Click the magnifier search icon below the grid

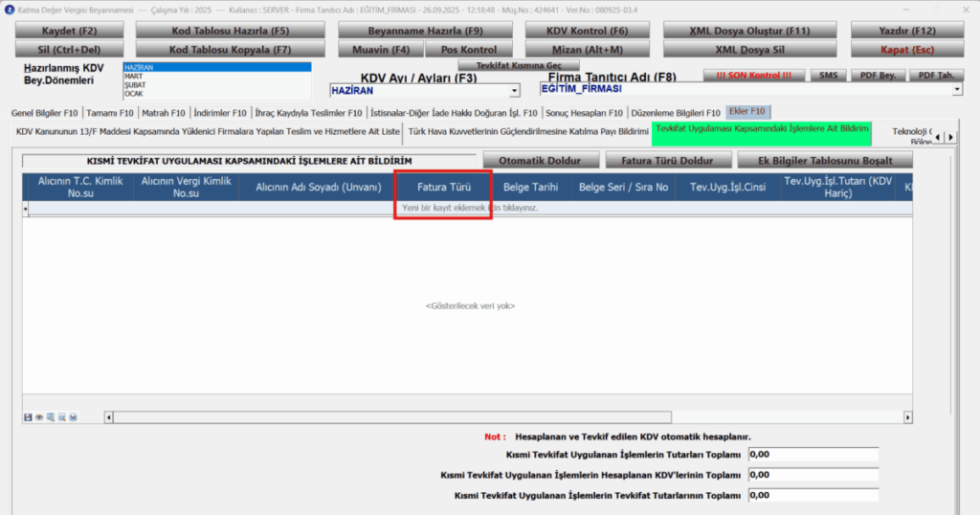click(x=62, y=416)
